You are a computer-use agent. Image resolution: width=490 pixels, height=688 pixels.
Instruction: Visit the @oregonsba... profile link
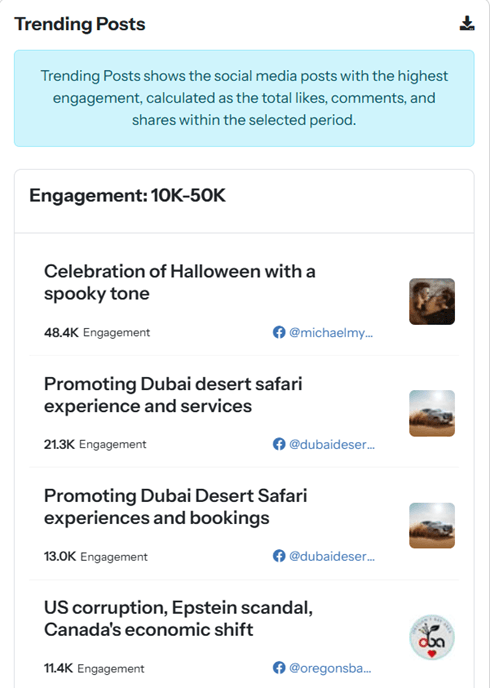click(330, 668)
